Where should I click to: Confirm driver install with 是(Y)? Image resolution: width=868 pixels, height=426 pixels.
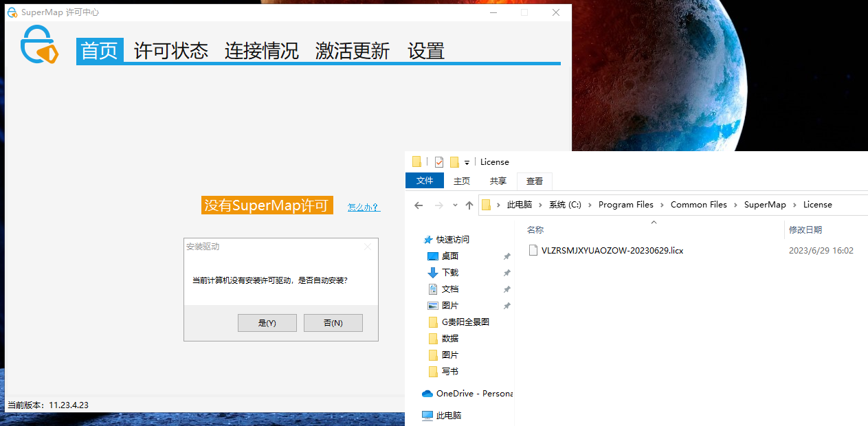click(x=267, y=323)
